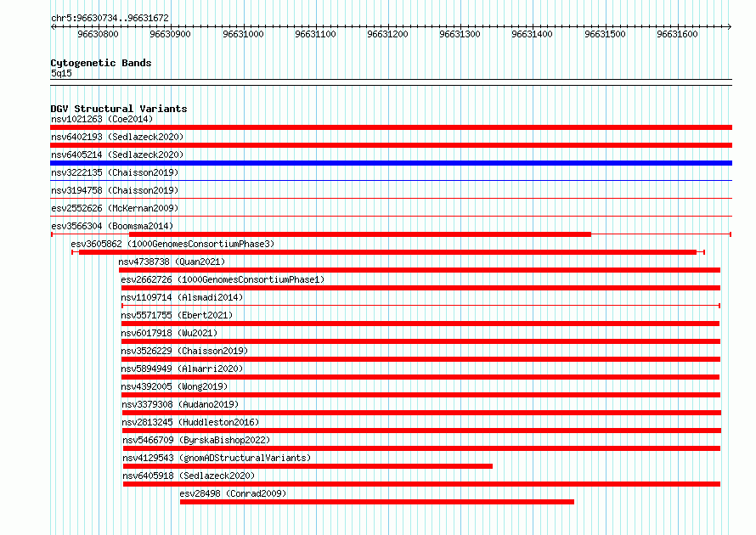Click ruler position 96630800
Screen dimensions: 756x535
click(98, 34)
